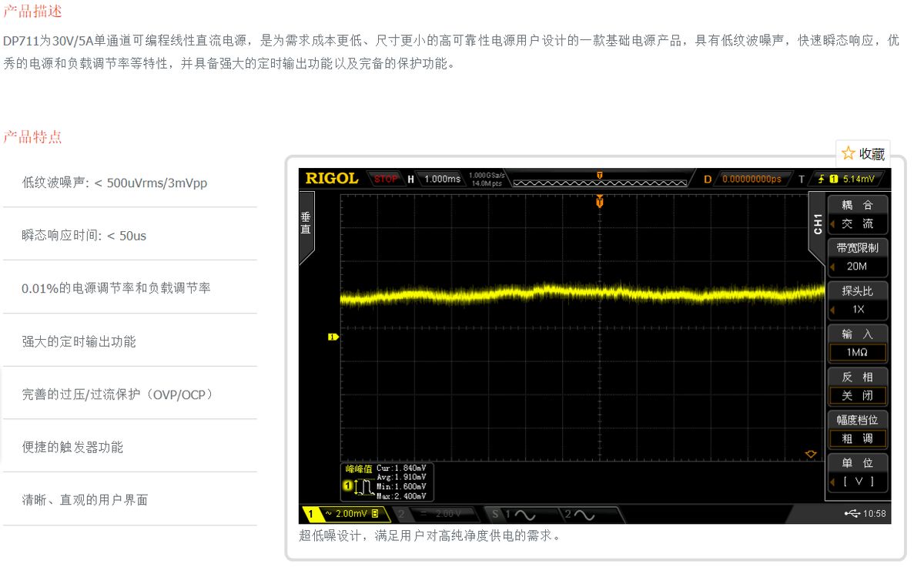This screenshot has width=924, height=574.
Task: Open the 垂直 vertical side tab
Action: click(x=305, y=223)
